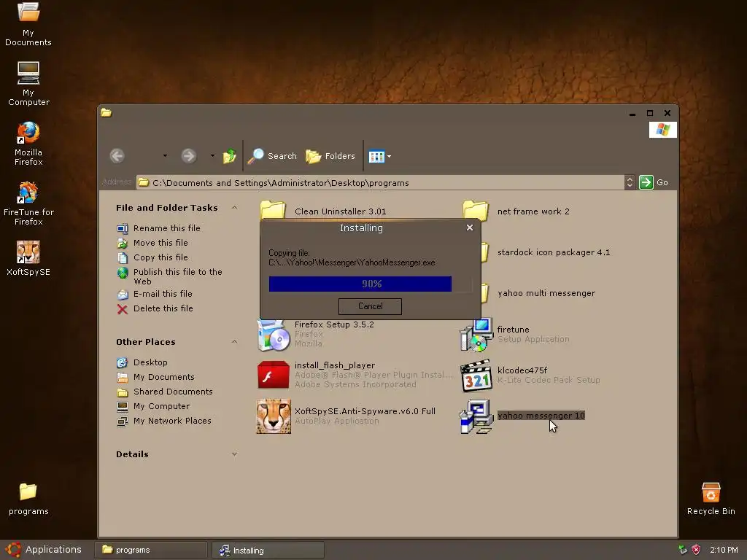Switch to programs taskbar button

pos(151,550)
